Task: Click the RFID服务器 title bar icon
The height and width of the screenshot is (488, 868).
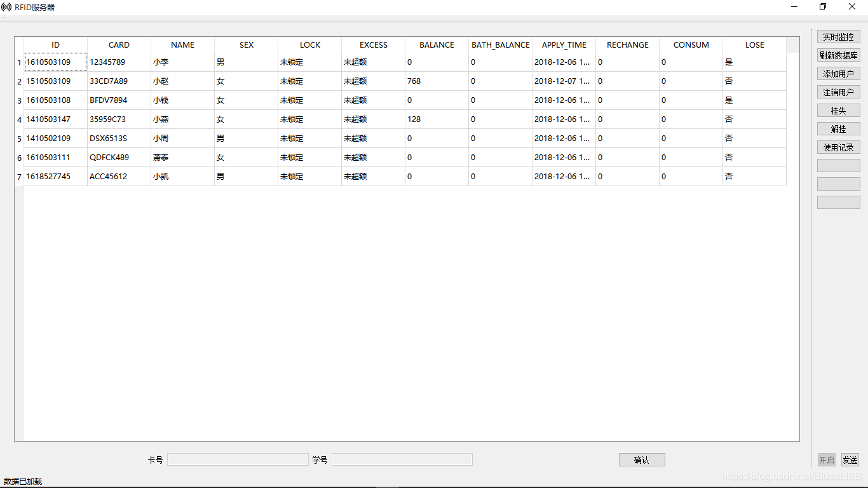Action: 6,7
